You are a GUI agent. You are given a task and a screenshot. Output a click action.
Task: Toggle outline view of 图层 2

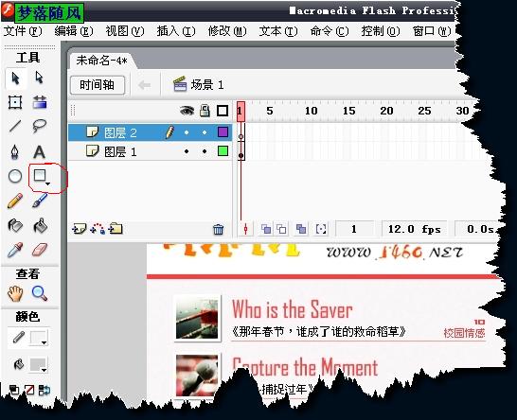223,132
